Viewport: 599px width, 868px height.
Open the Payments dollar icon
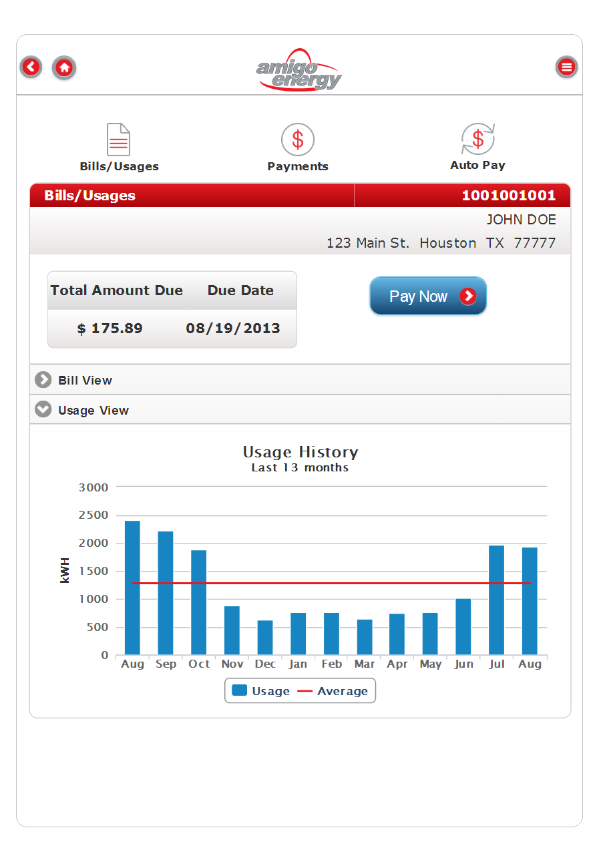[298, 140]
